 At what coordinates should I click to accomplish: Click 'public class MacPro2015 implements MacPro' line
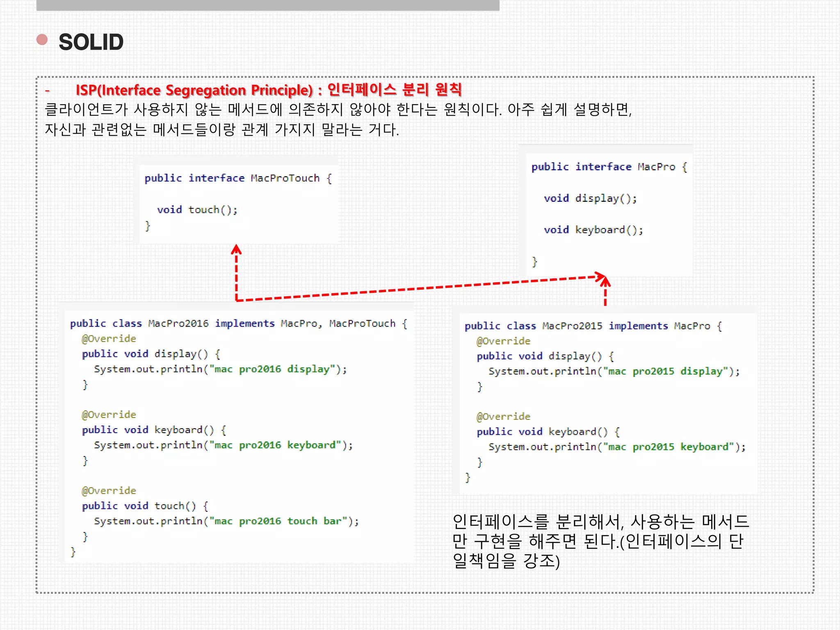(x=593, y=326)
